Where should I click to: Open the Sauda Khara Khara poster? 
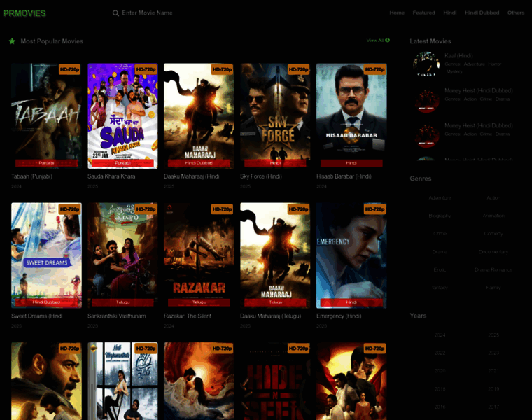click(x=122, y=115)
